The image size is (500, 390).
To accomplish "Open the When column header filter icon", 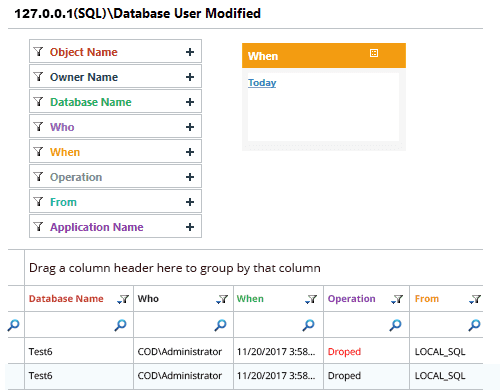I will [311, 299].
